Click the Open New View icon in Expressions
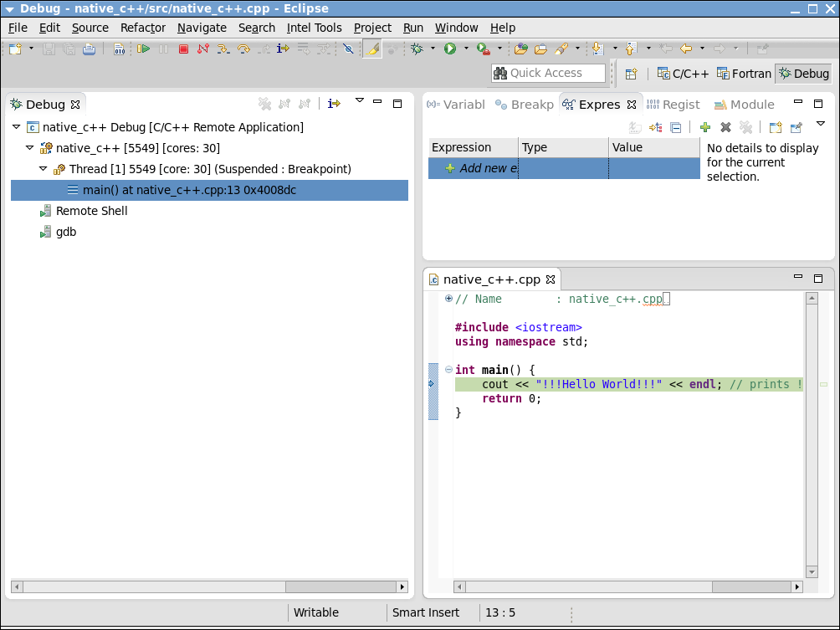The width and height of the screenshot is (840, 630). [776, 127]
